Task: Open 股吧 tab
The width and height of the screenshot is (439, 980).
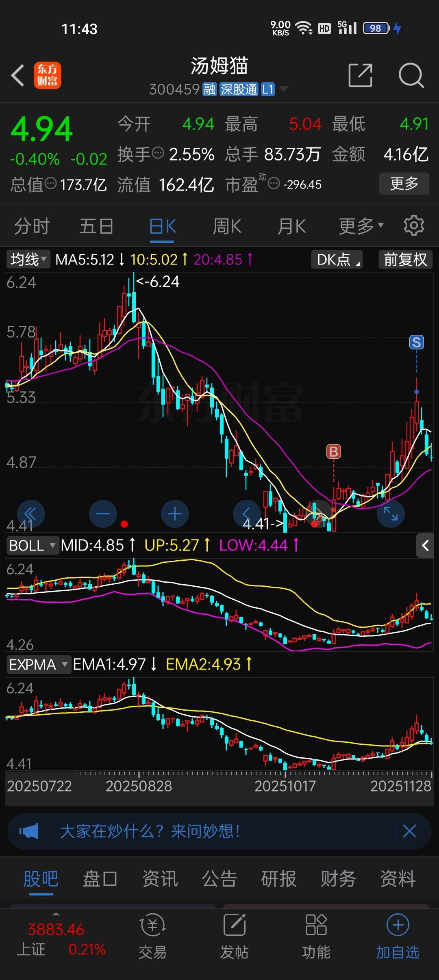Action: click(x=41, y=878)
